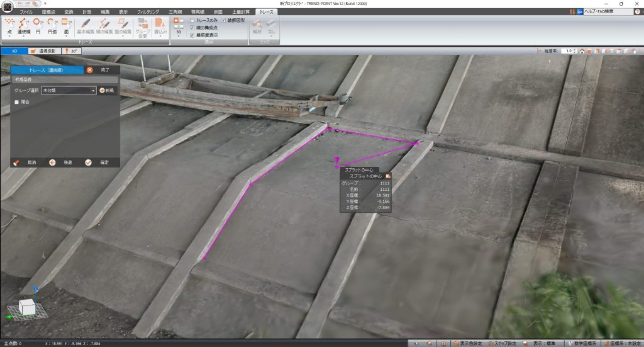Click the 確定 checkmark confirm icon
The image size is (644, 347).
pos(89,162)
